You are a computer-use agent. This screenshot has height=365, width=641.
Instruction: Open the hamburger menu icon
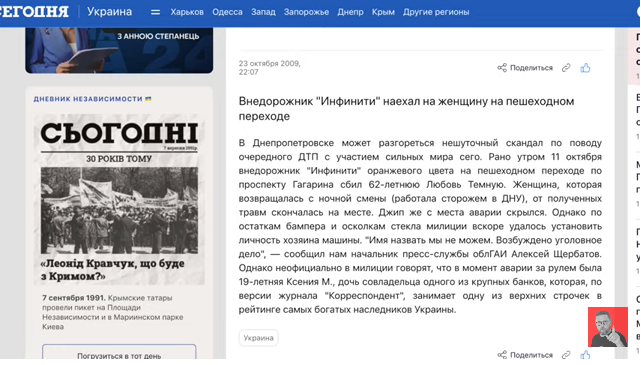(155, 12)
